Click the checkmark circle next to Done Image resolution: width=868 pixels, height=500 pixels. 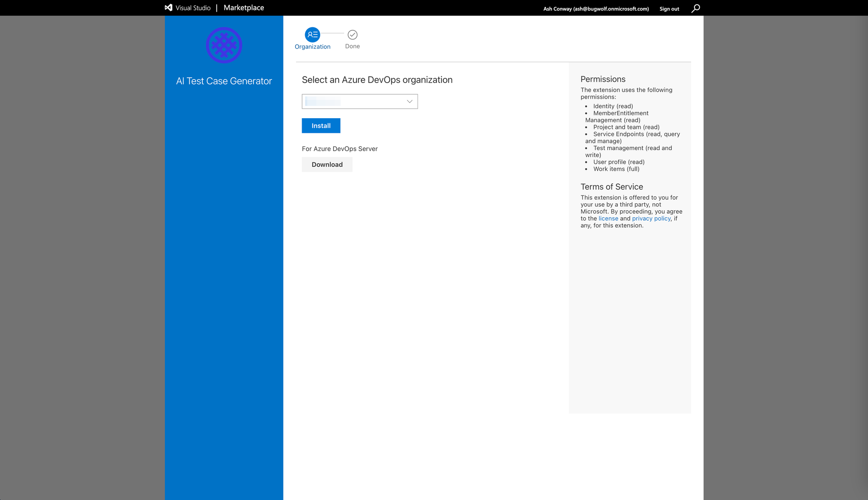352,34
